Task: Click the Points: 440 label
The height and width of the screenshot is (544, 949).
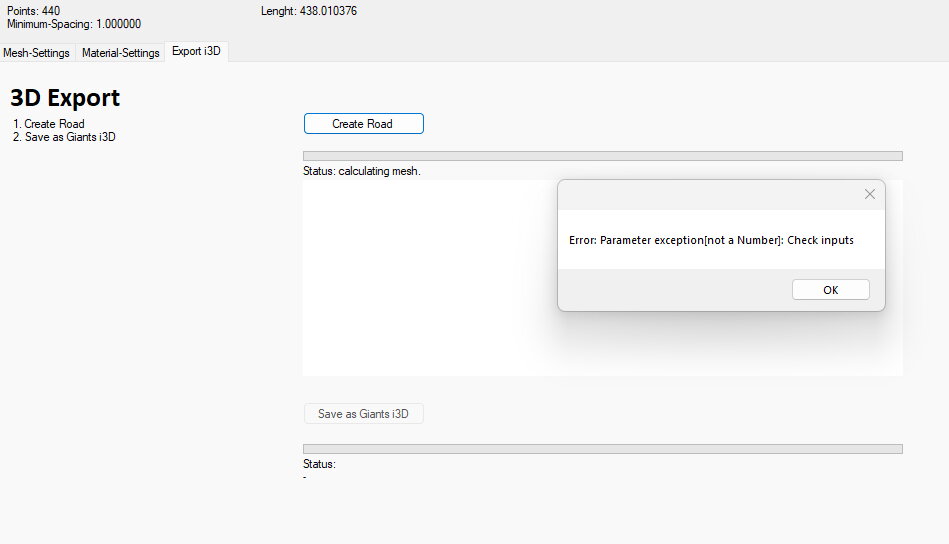Action: point(33,11)
